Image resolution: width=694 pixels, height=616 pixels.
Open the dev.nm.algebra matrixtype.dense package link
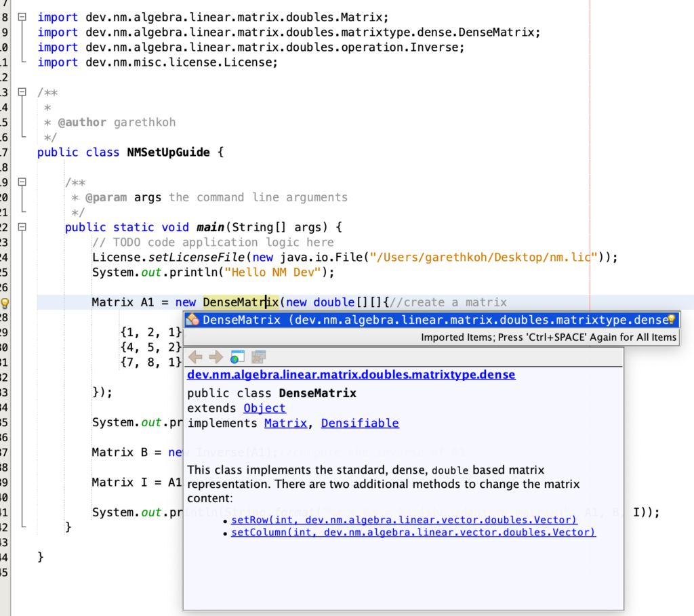coord(350,374)
